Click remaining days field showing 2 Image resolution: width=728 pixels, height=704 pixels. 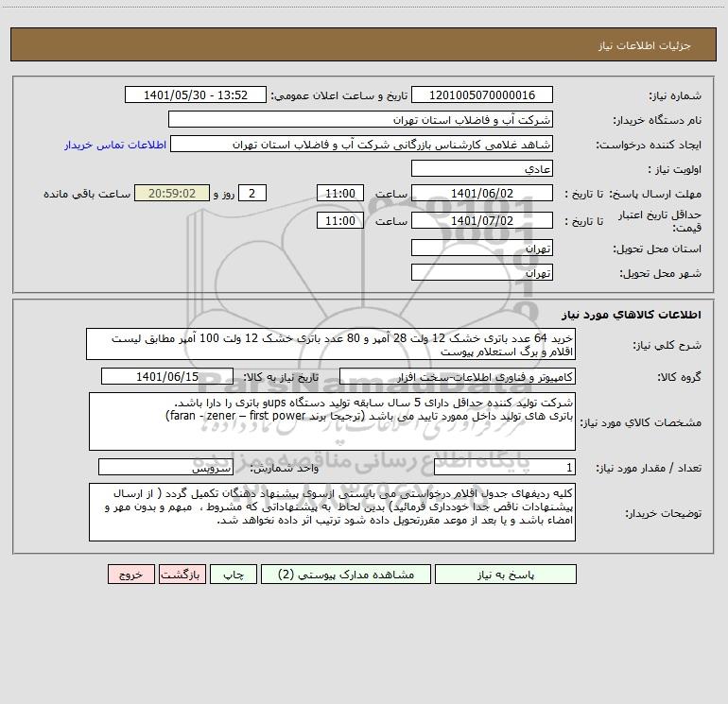[x=252, y=193]
